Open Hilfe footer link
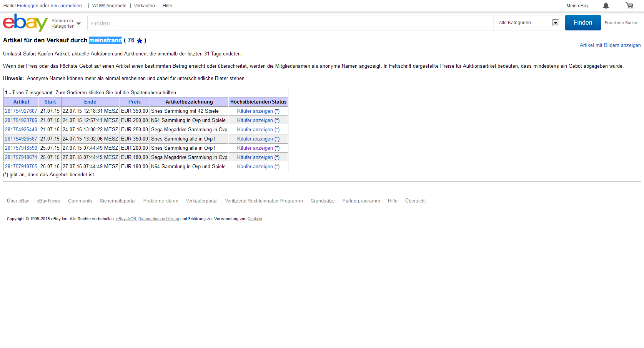The height and width of the screenshot is (348, 644). pos(393,201)
